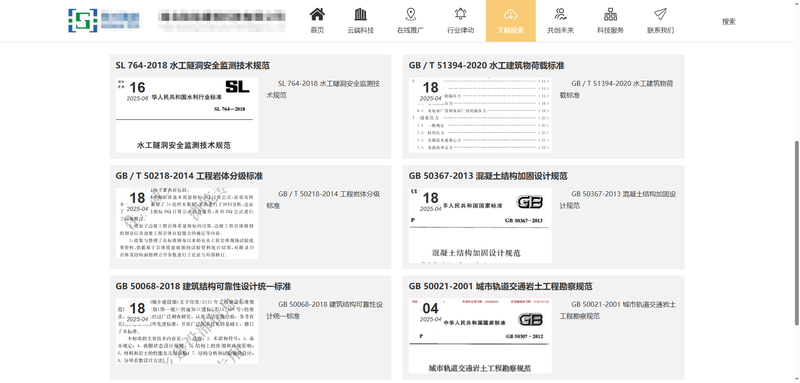Click the SL 764-2018 cover thumbnail
Screen dimensions: 800x383
tap(187, 115)
